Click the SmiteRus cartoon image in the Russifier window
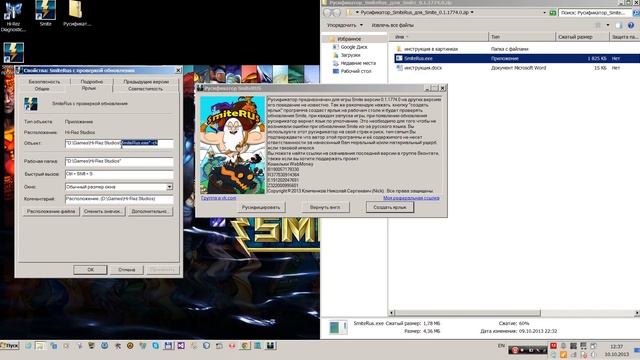This screenshot has height=360, width=640. pos(232,145)
